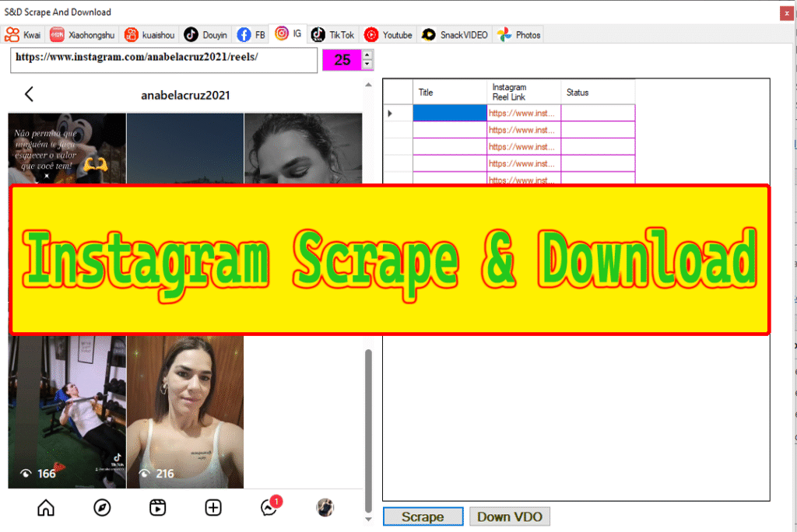The height and width of the screenshot is (532, 797).
Task: Click the browser panel scrollbar thumb
Action: point(368,431)
